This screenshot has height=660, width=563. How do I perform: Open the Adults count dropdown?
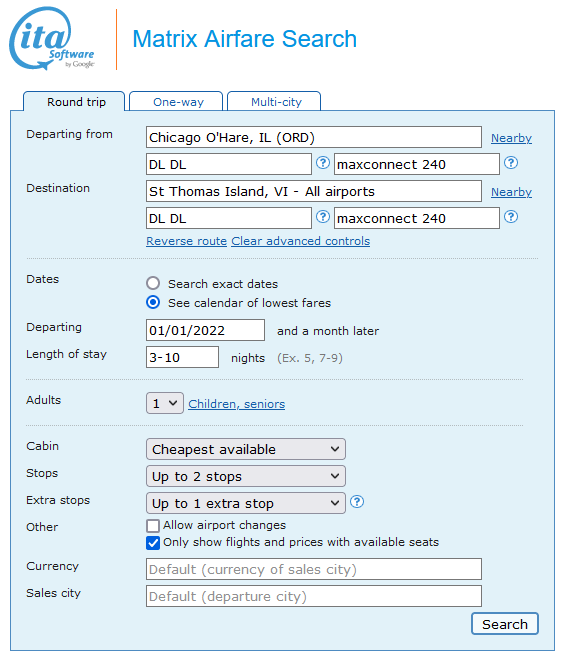pyautogui.click(x=165, y=403)
